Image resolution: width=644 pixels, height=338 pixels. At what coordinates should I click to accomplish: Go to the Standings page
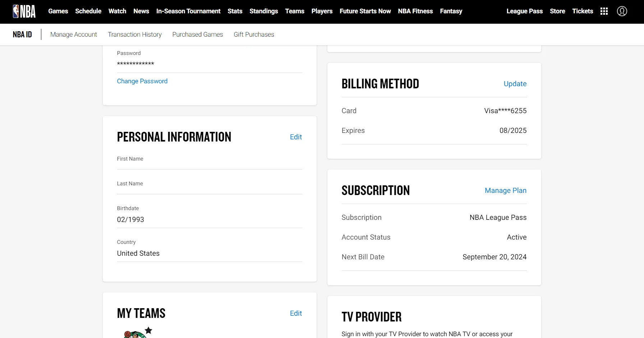tap(264, 11)
